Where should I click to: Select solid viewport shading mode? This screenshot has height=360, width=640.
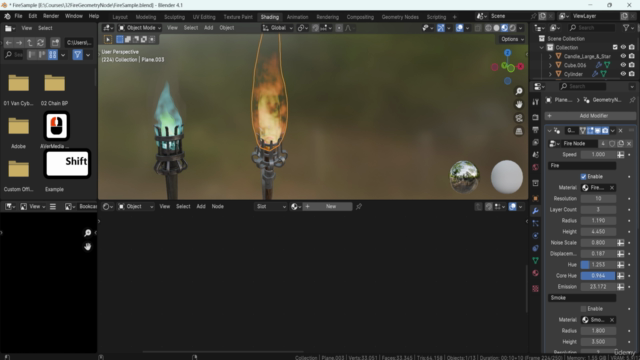pyautogui.click(x=496, y=28)
